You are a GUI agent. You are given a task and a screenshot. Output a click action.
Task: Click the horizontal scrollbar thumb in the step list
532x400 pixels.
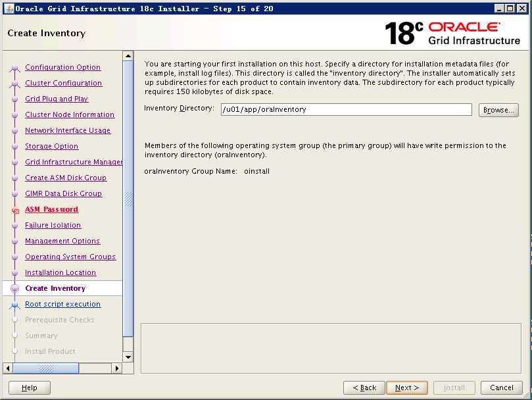pos(46,368)
